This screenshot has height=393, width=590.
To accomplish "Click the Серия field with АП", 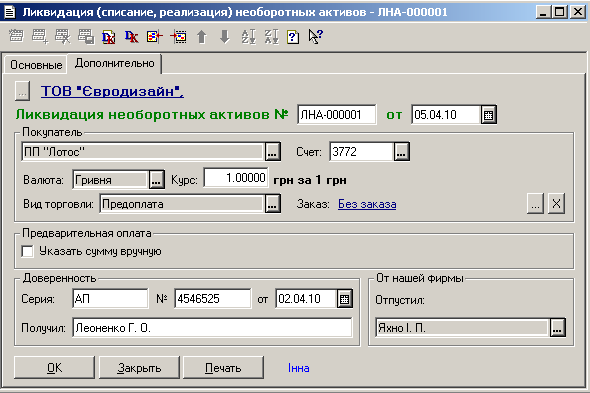I will tap(110, 299).
